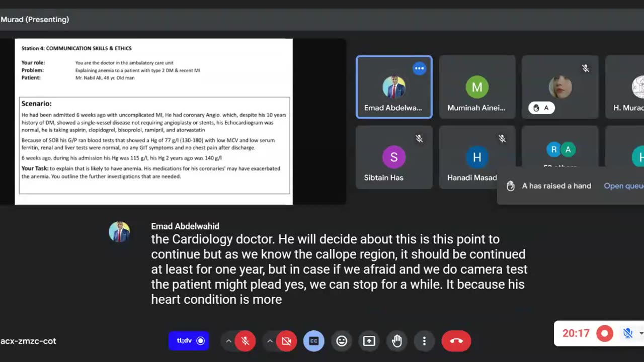Click the presented slide thumbnail

pos(153,121)
